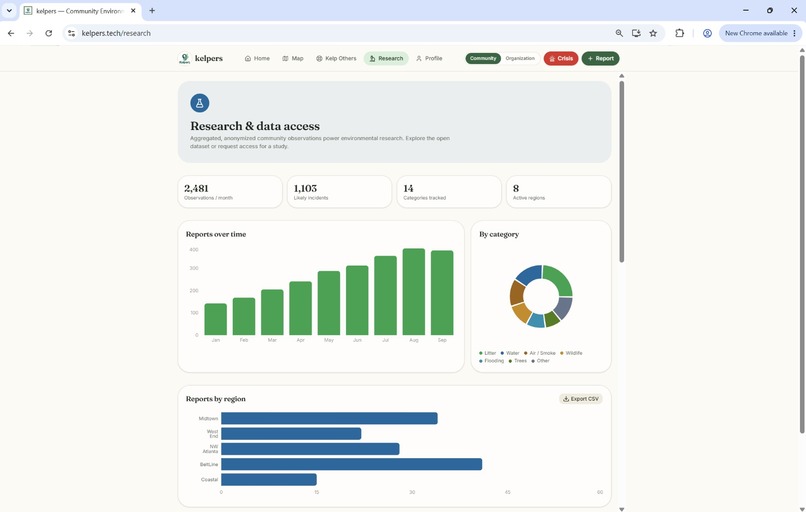Click the zoom magnifier icon in address bar
The width and height of the screenshot is (806, 512).
coord(619,33)
